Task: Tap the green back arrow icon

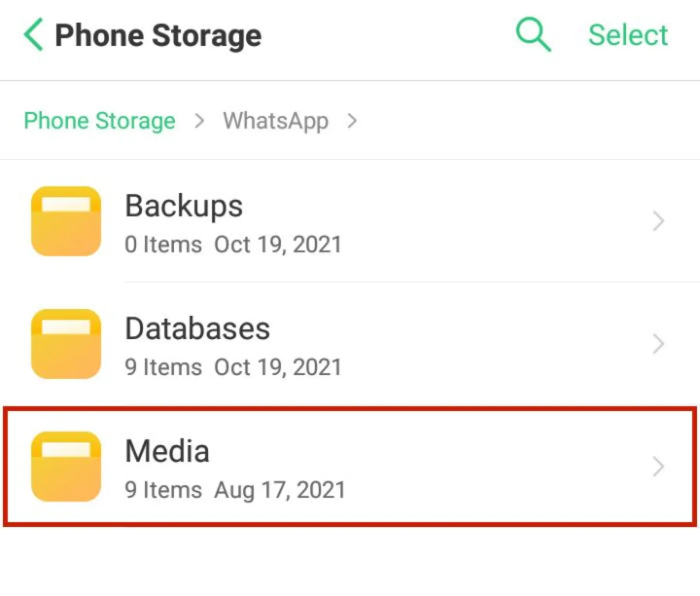Action: 33,34
